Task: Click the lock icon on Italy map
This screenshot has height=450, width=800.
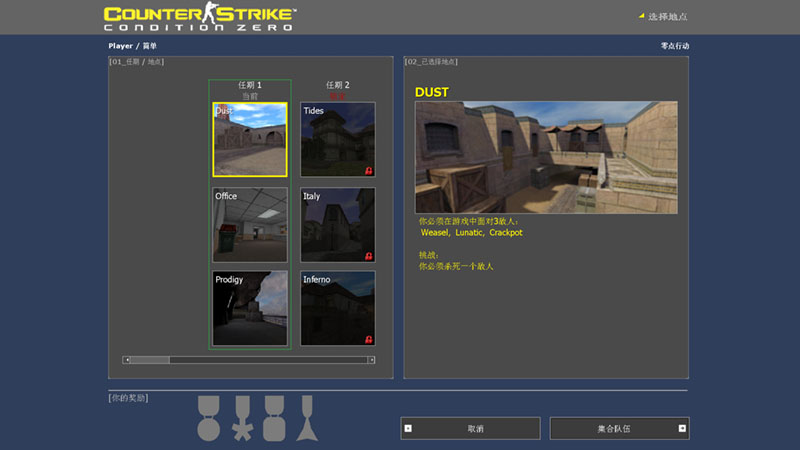Action: [369, 256]
